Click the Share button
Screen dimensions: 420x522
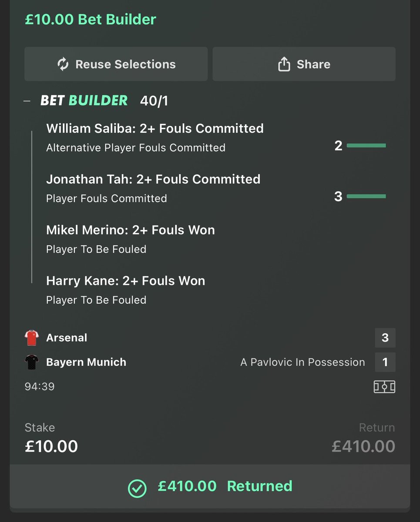coord(304,64)
